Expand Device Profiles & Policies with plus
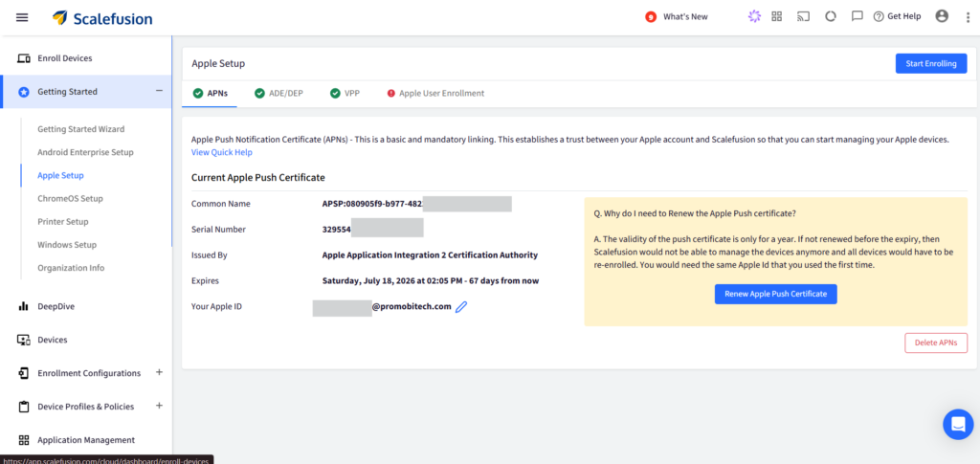 (159, 406)
